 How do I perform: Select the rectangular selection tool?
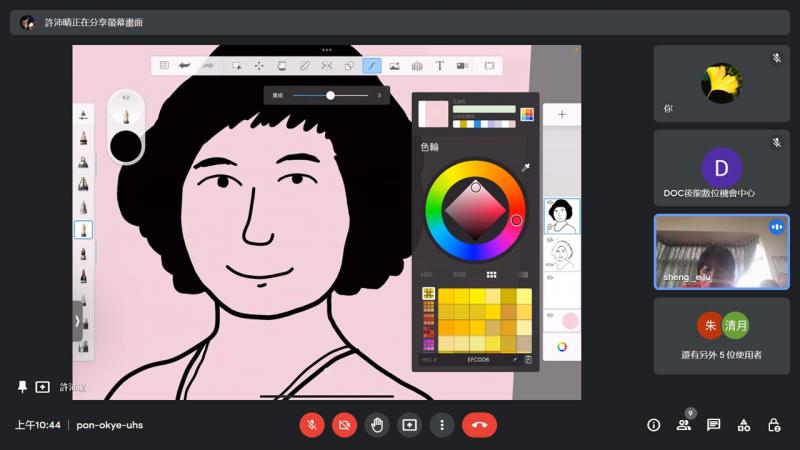pyautogui.click(x=237, y=66)
